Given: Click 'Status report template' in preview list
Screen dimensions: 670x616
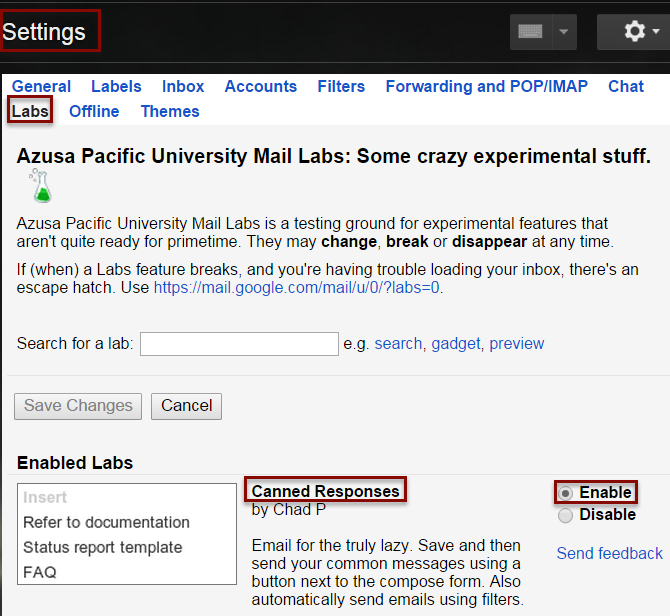Looking at the screenshot, I should point(103,547).
